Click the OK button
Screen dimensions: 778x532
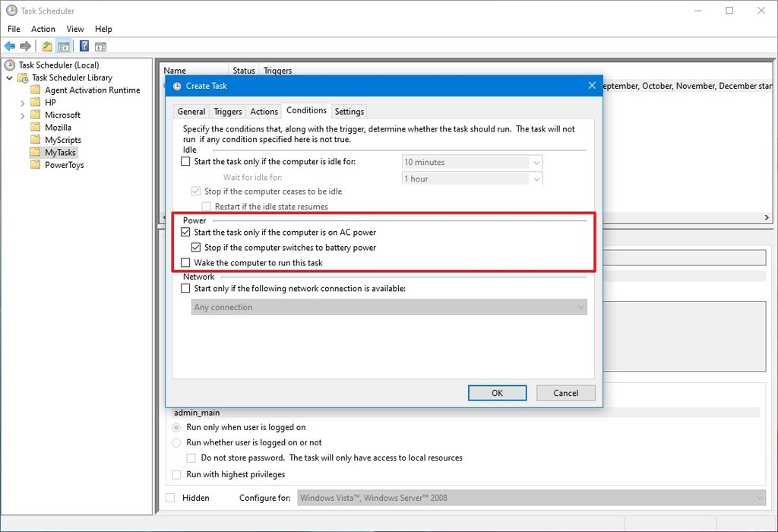point(497,393)
